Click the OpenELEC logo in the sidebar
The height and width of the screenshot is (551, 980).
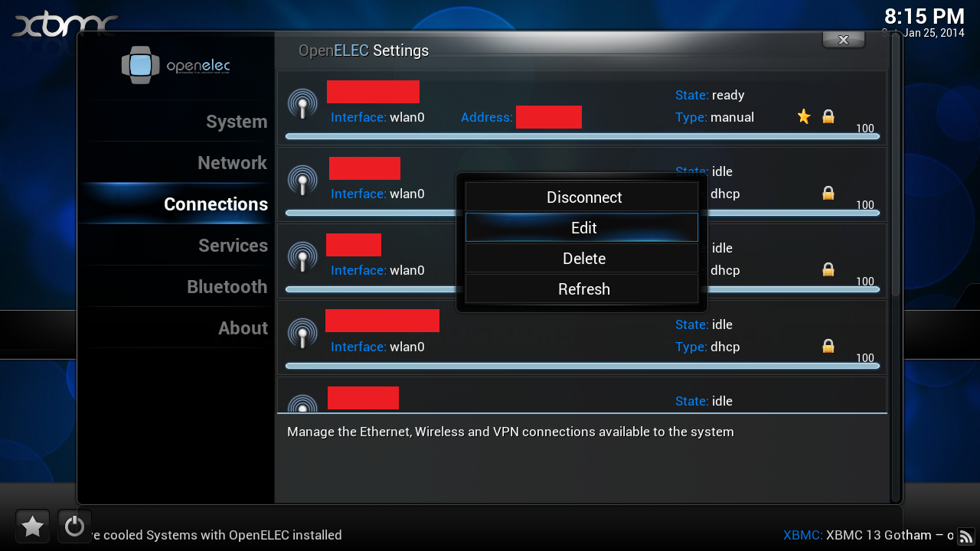click(x=175, y=65)
